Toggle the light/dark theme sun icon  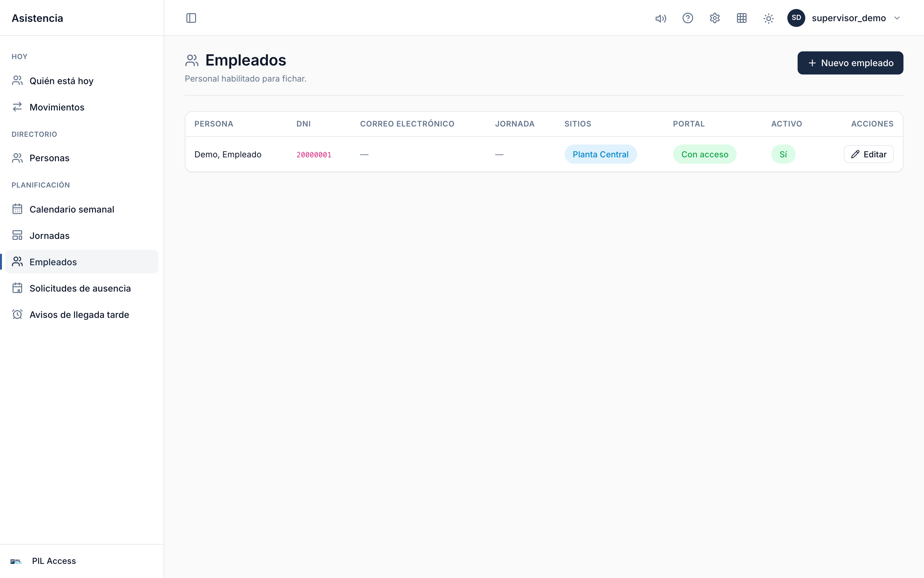pyautogui.click(x=769, y=18)
